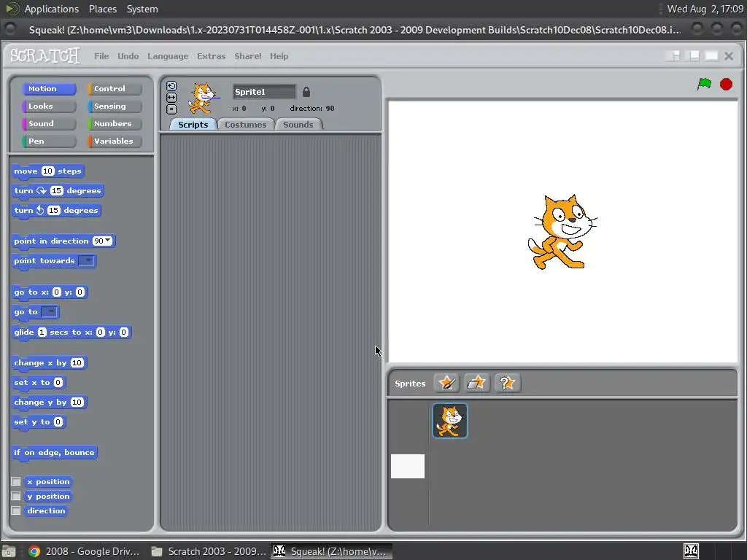Switch to the Sounds tab
The height and width of the screenshot is (560, 747).
(x=298, y=124)
